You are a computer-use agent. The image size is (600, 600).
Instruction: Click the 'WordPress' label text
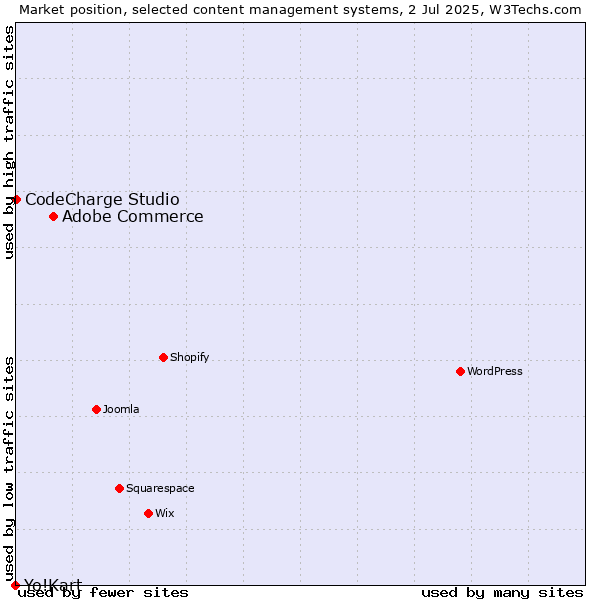(495, 371)
